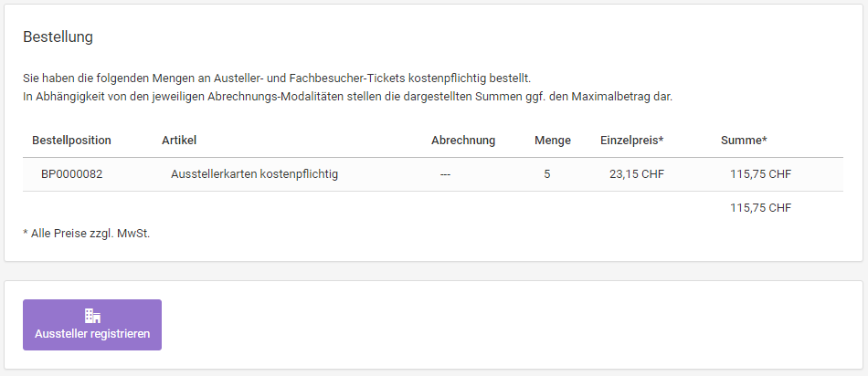This screenshot has height=376, width=868.
Task: Click the Alle Preise zzgl. MwSt. footnote
Action: click(x=87, y=234)
